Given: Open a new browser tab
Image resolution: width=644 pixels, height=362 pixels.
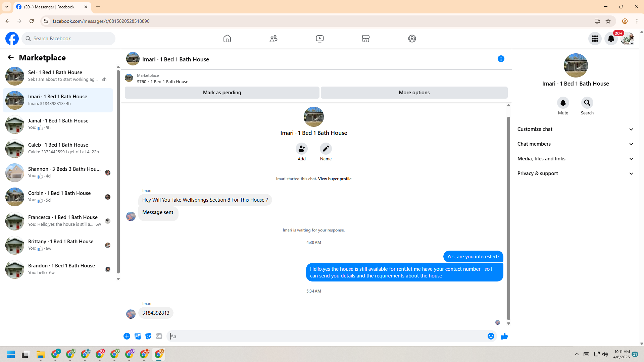Looking at the screenshot, I should coord(98,7).
